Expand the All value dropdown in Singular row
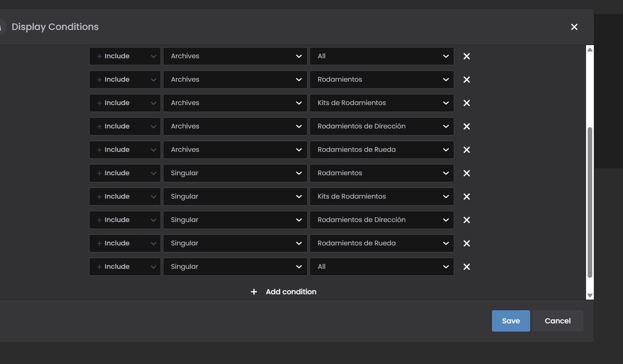The width and height of the screenshot is (623, 364). (382, 267)
